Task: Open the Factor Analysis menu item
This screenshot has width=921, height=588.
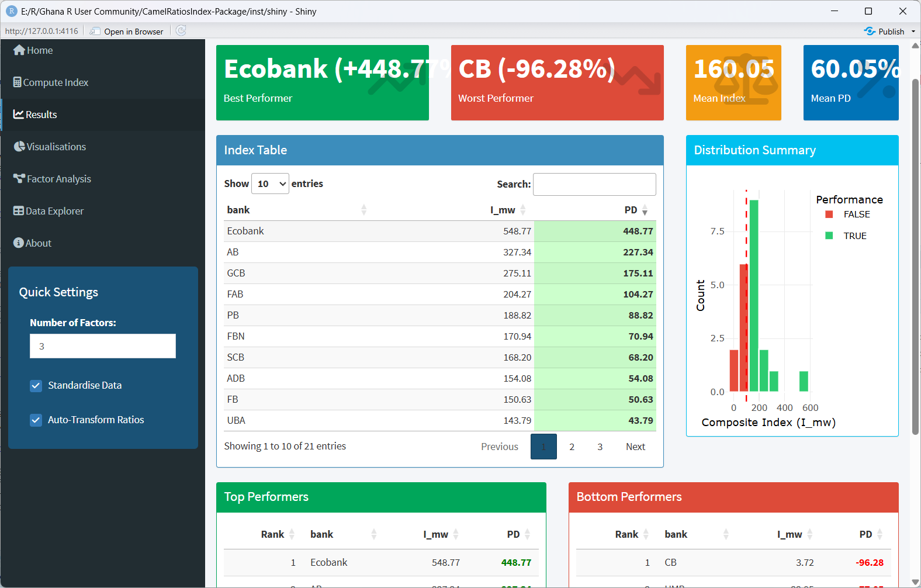Action: coord(103,179)
